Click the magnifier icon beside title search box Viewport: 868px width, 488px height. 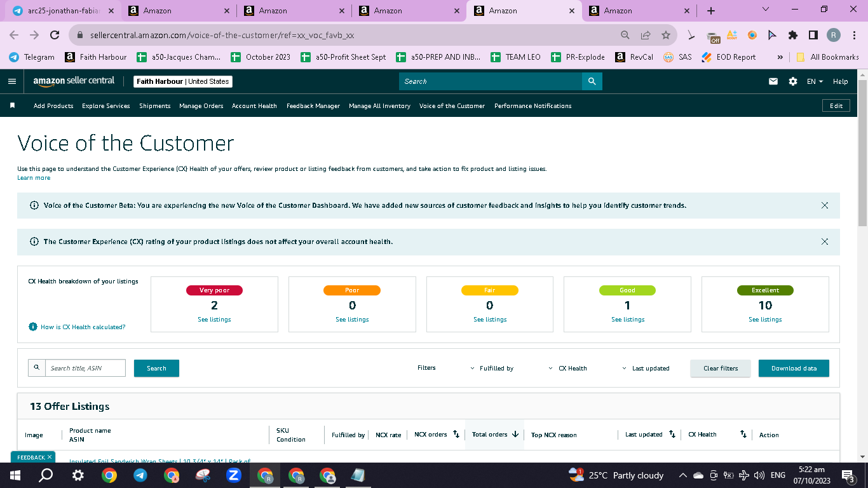coord(37,368)
